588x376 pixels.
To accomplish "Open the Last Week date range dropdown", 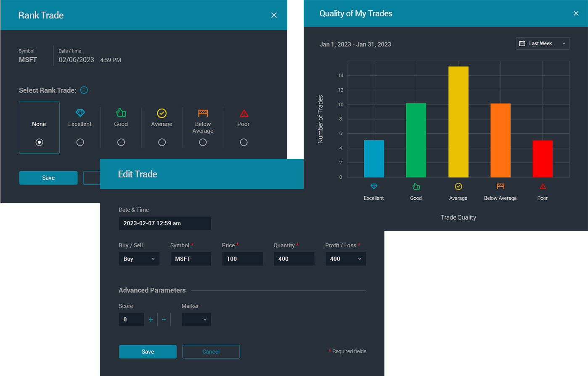I will click(x=543, y=43).
